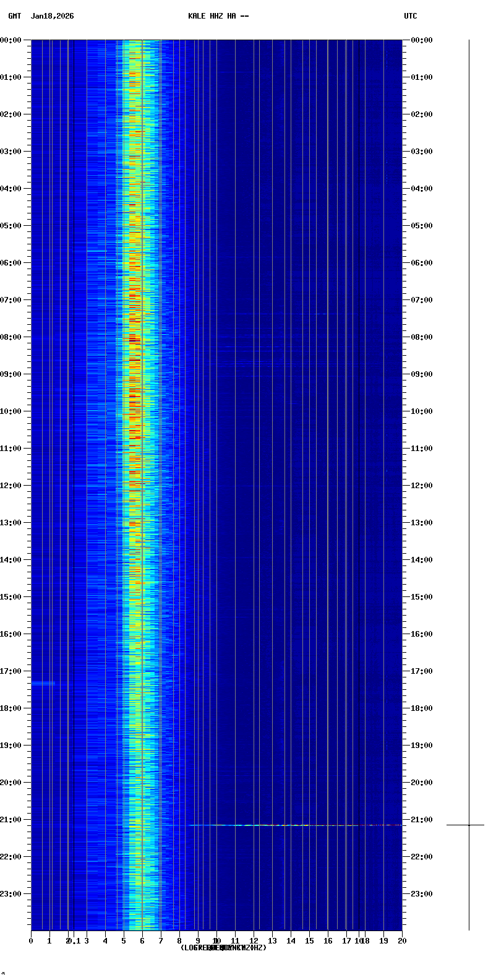The width and height of the screenshot is (496, 980).
Task: Click the crosshair event marker right of the plot
Action: coord(469,825)
